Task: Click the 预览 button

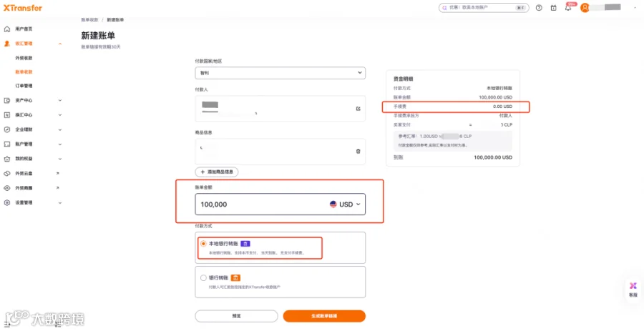Action: [236, 316]
